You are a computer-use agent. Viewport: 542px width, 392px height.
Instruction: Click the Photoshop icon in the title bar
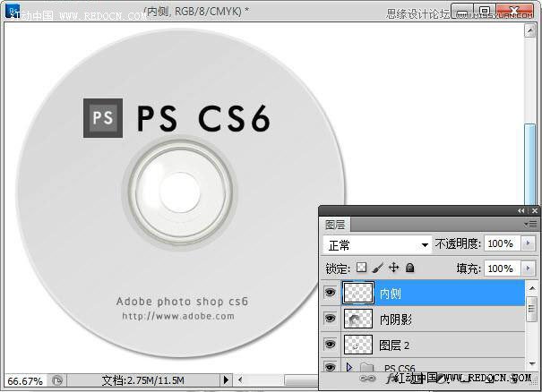click(13, 11)
